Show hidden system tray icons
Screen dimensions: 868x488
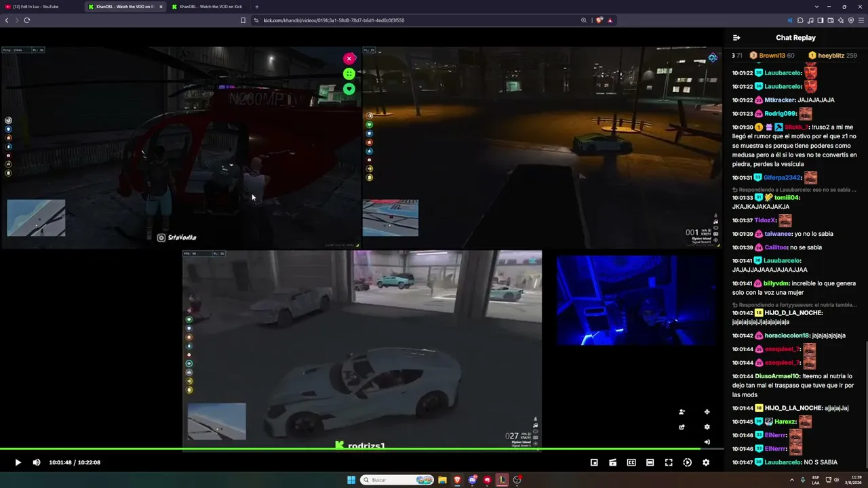pos(792,480)
